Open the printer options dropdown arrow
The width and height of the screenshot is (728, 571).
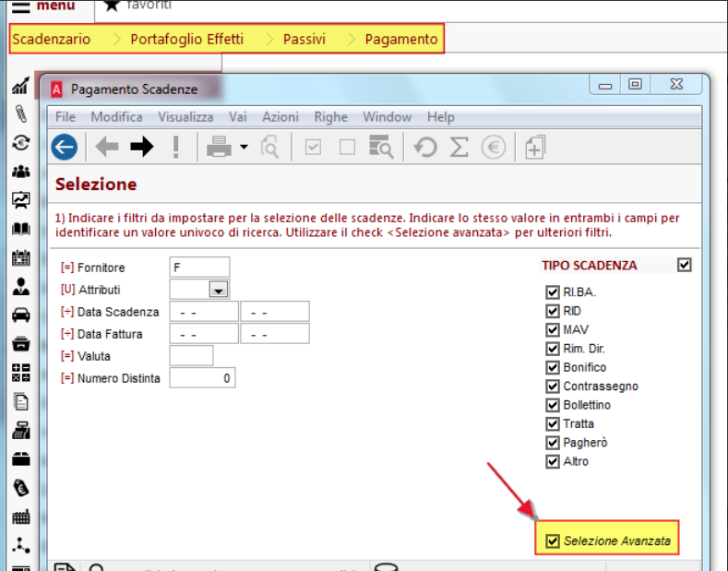[244, 148]
